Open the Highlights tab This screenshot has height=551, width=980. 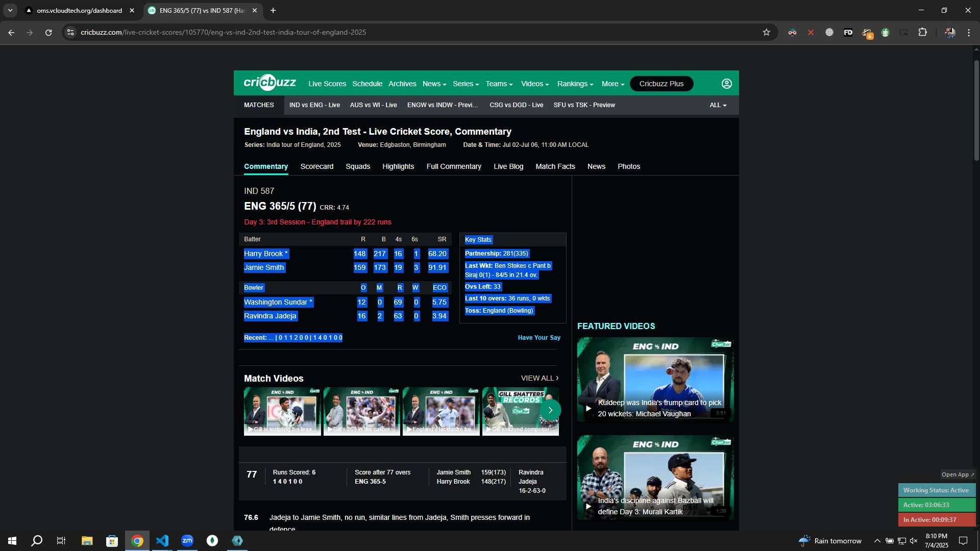tap(398, 166)
